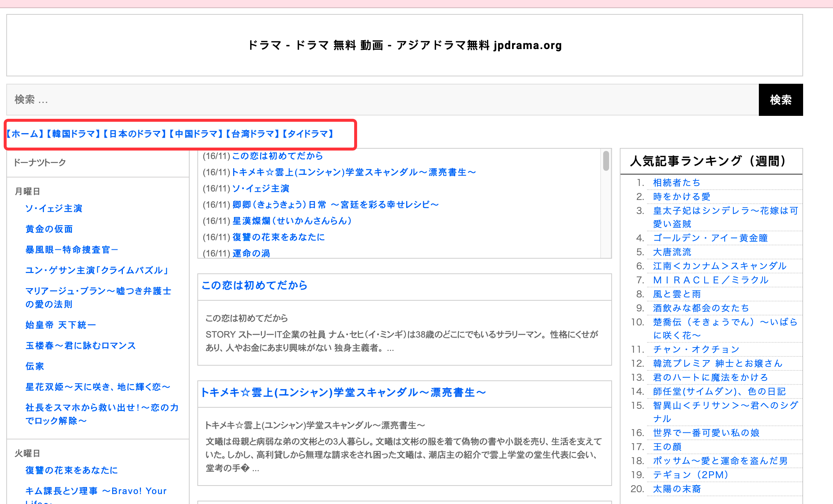Screen dimensions: 833x504
Task: Select 玉楼春～君に詠むロマンス link
Action: pos(81,346)
